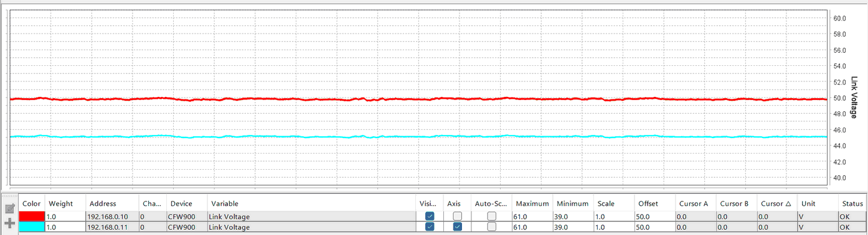This screenshot has height=235, width=868.
Task: Enable Auto-Scale for 192.168.0.11 trace
Action: point(492,227)
